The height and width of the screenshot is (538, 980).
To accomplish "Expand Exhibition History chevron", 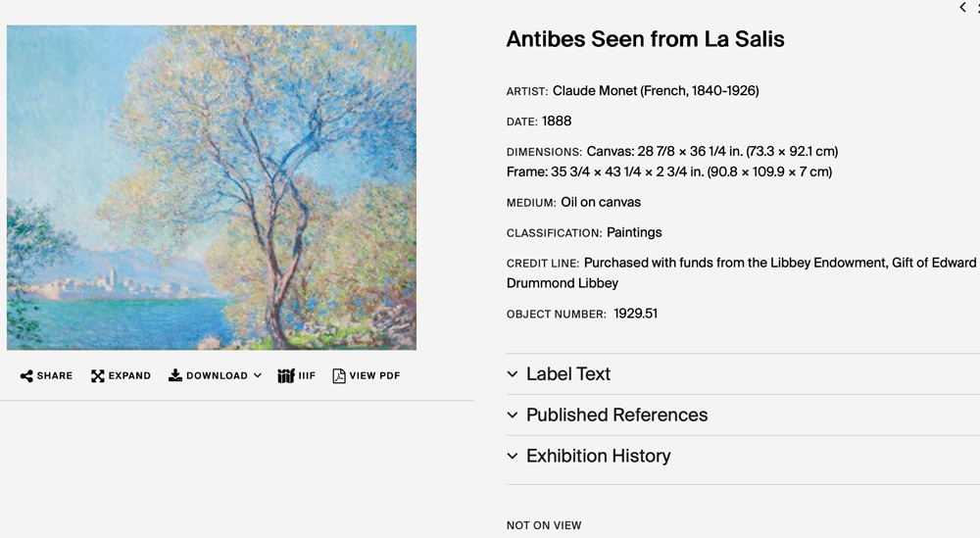I will coord(513,456).
